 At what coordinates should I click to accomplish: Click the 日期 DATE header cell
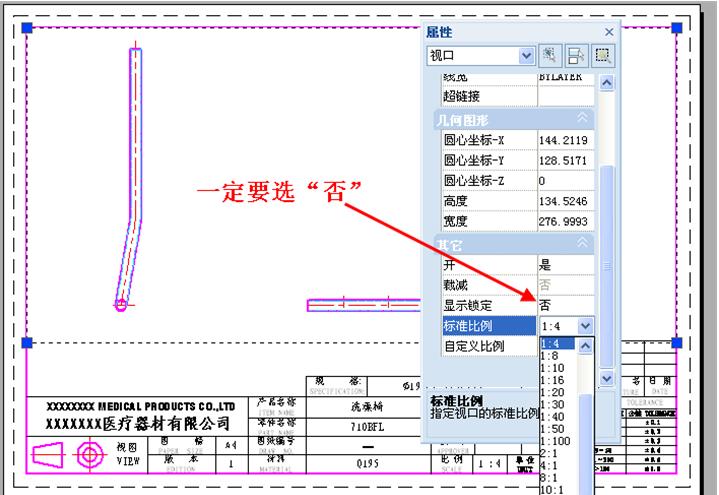[659, 386]
